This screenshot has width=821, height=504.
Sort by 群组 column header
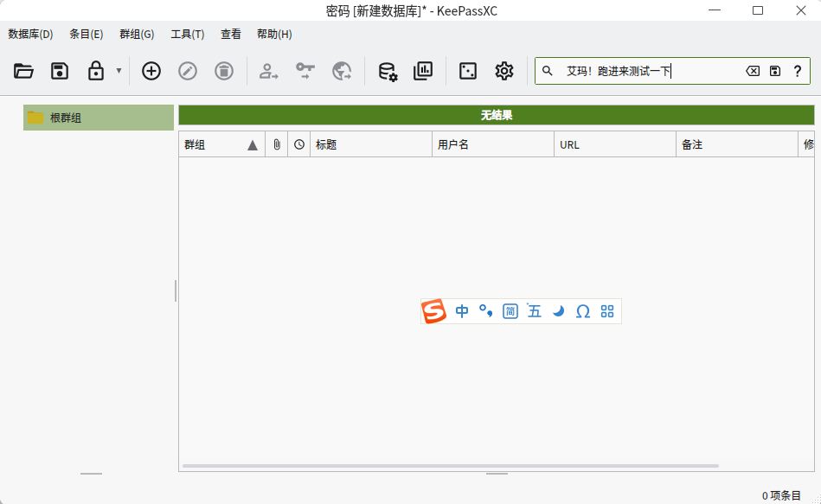point(221,145)
